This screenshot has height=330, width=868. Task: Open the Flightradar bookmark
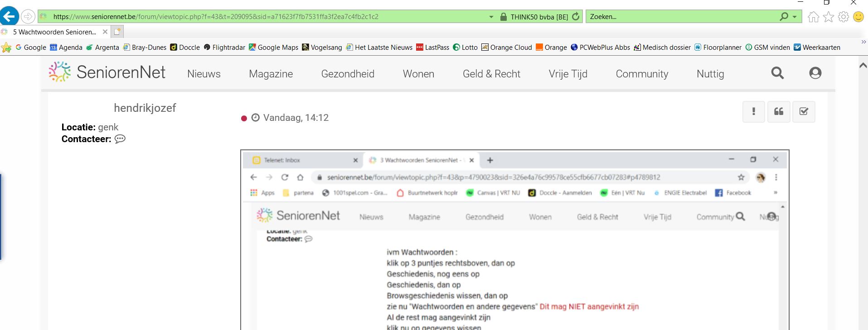click(x=224, y=48)
